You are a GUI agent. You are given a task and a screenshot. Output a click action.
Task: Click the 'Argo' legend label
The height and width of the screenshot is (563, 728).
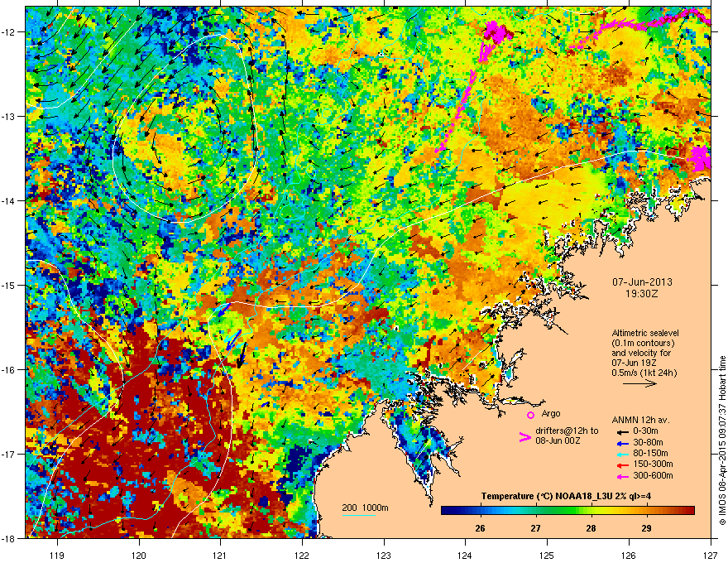[x=551, y=413]
